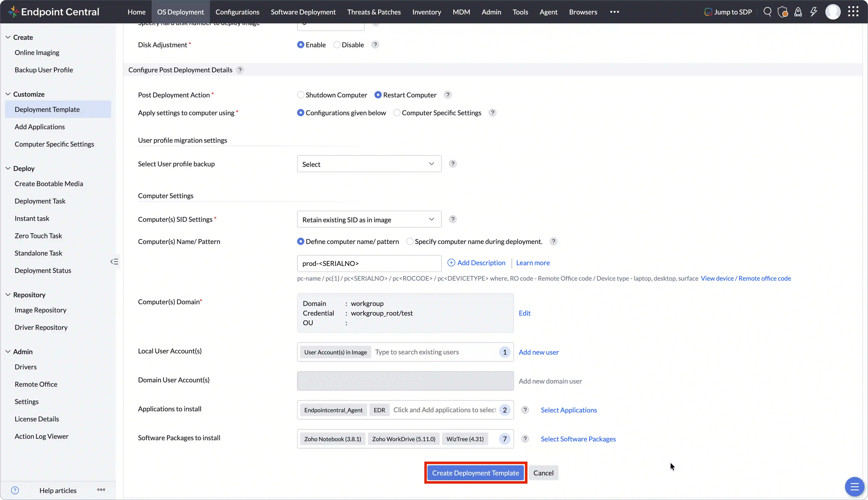Click the help icon next to Disk Adjustment

click(x=375, y=45)
